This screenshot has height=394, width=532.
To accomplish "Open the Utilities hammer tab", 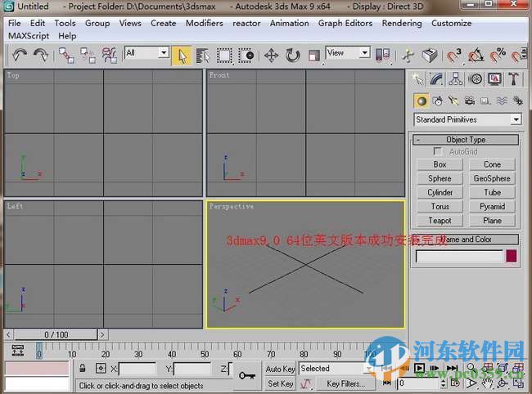I will (x=514, y=79).
